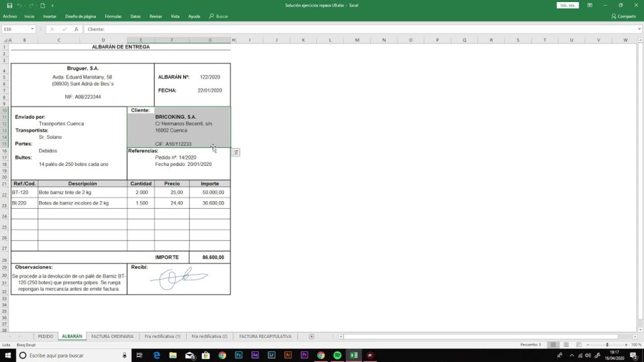Select the Descripción column heading cell

click(82, 184)
